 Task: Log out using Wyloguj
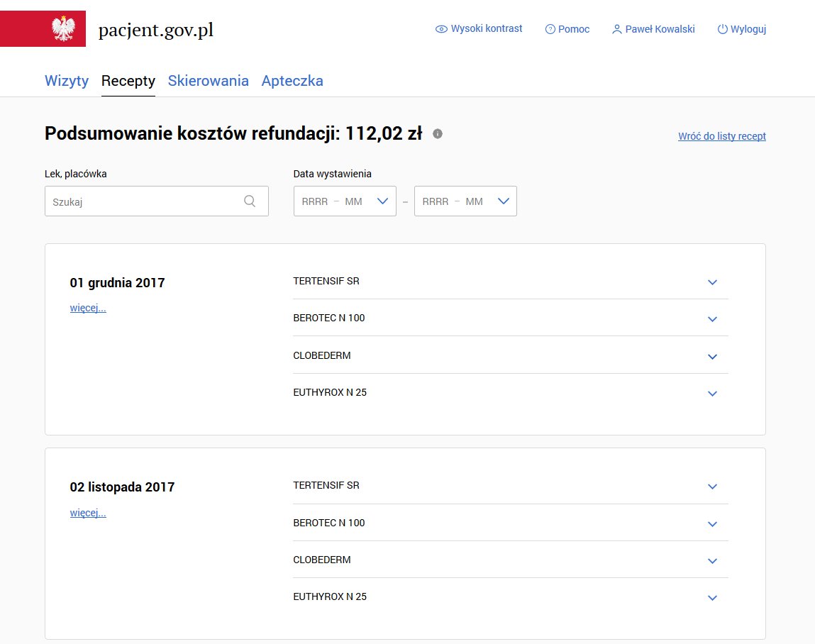coord(742,29)
